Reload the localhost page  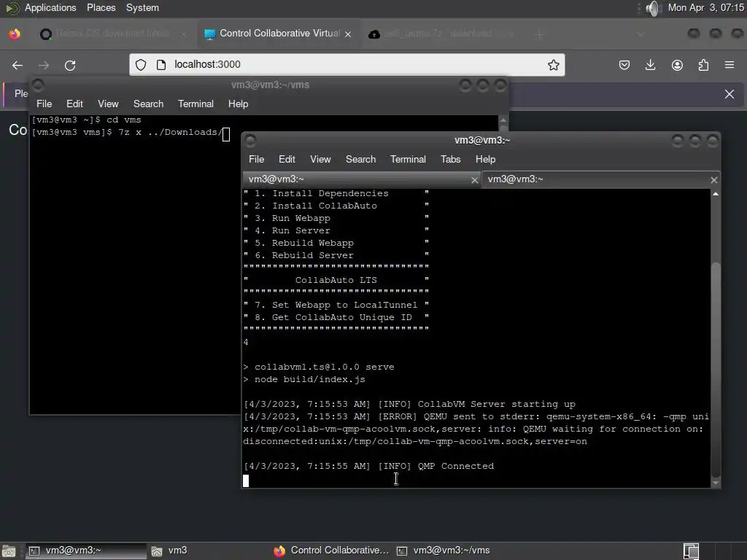[70, 65]
